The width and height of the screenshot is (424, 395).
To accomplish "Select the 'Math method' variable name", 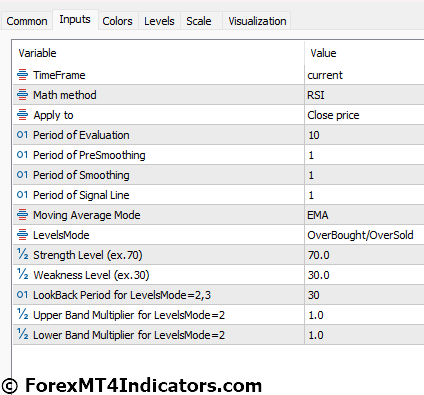I will (65, 95).
